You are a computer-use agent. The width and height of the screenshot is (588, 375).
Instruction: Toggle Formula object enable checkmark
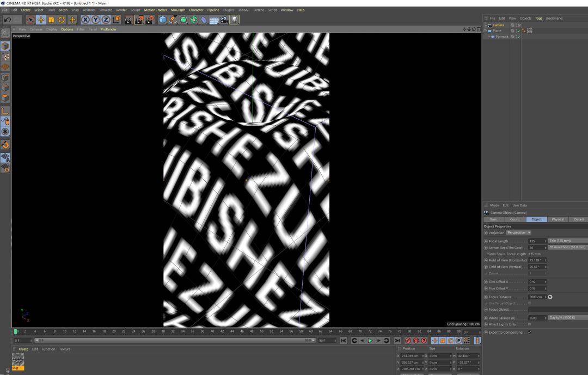(518, 36)
